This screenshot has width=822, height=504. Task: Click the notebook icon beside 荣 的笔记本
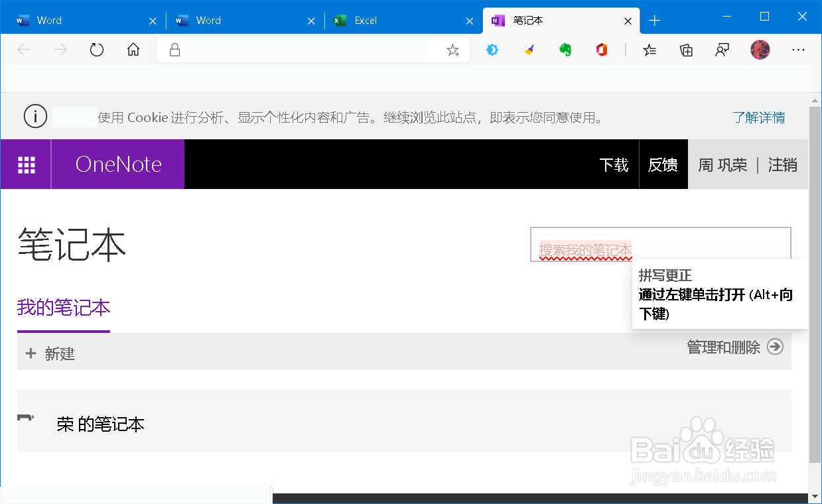coord(25,418)
